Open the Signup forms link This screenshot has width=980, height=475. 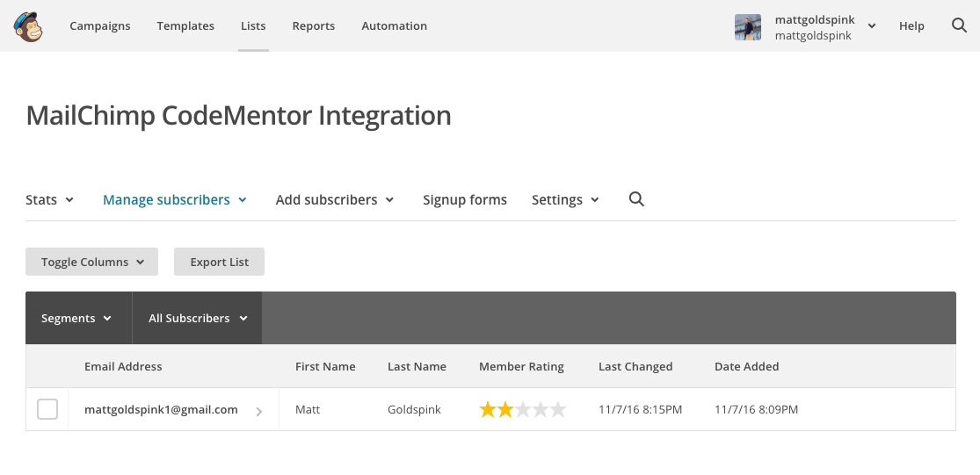click(x=465, y=199)
